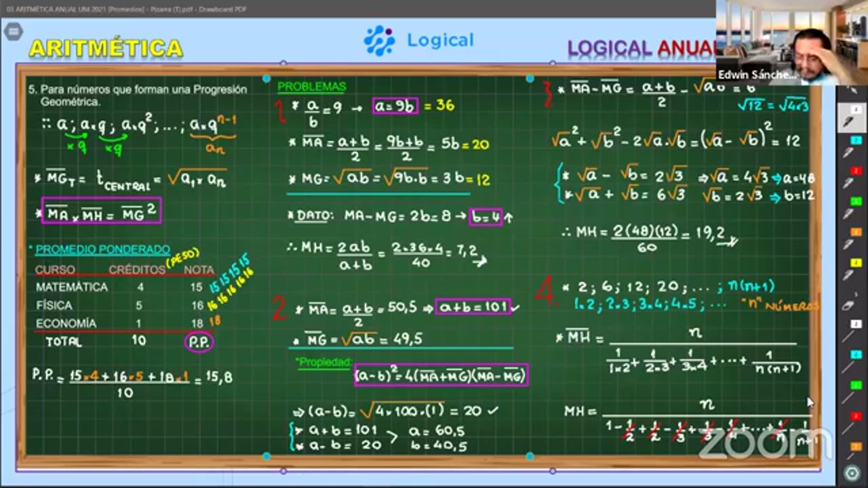This screenshot has height=488, width=868.
Task: Click Edwin Sánchez's Zoom video thumbnail
Action: pyautogui.click(x=791, y=42)
